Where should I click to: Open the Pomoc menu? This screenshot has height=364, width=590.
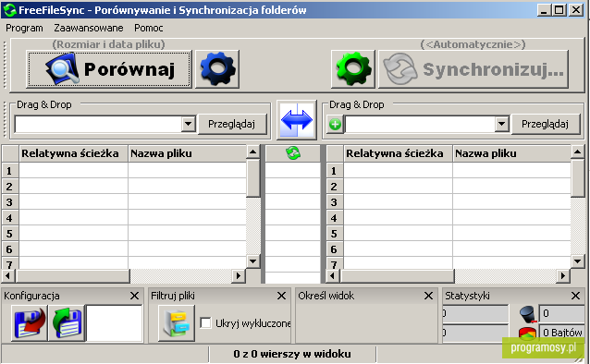pos(149,29)
